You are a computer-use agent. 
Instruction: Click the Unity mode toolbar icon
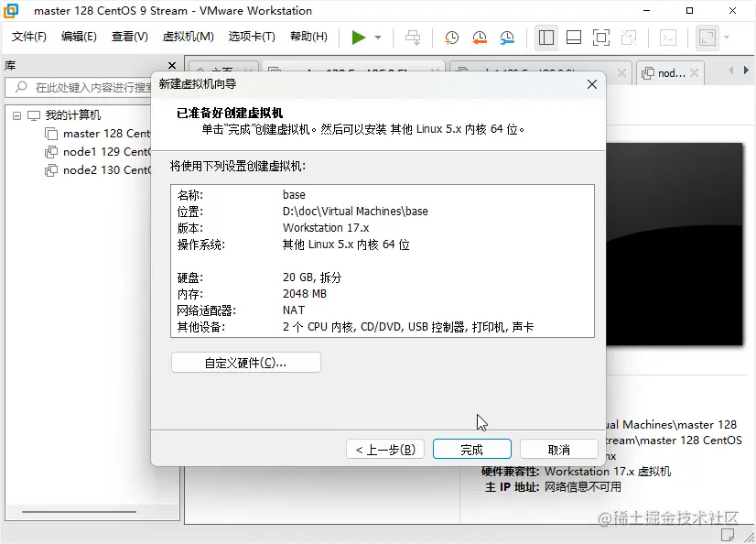click(629, 38)
